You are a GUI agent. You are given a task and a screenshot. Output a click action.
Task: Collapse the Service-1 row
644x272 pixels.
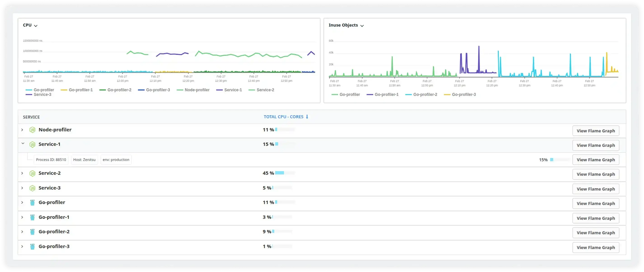(x=23, y=144)
